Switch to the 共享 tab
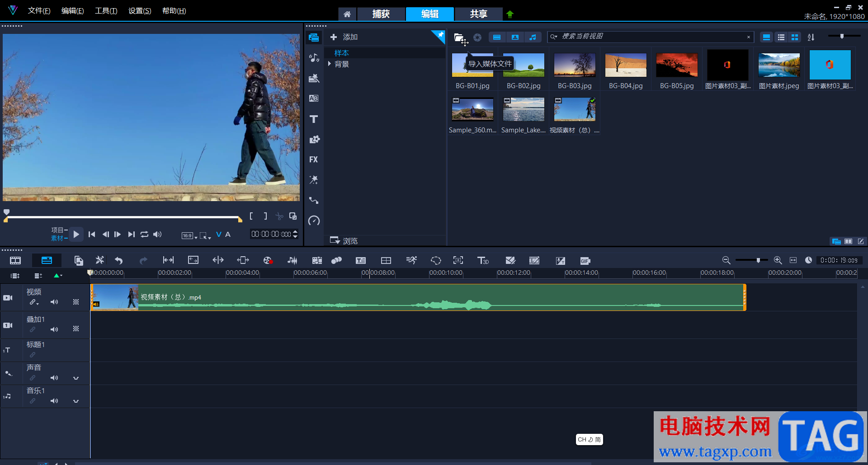 tap(478, 14)
